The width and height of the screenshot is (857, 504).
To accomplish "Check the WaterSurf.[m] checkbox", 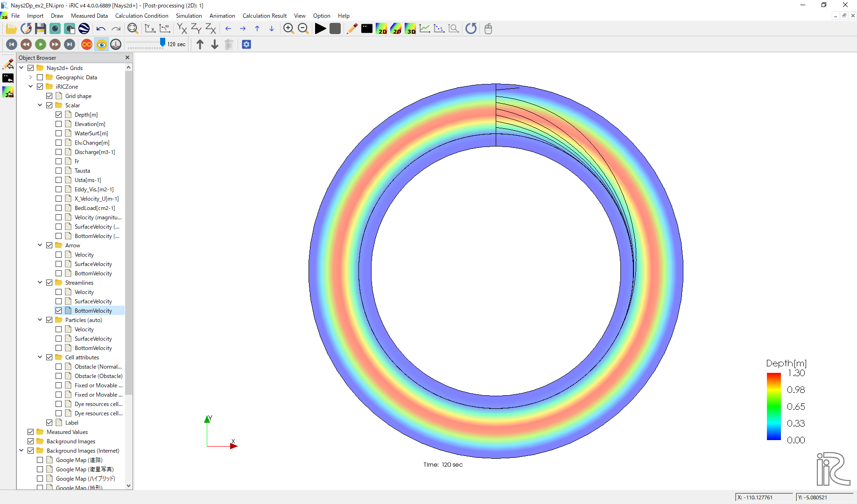I will (x=58, y=133).
